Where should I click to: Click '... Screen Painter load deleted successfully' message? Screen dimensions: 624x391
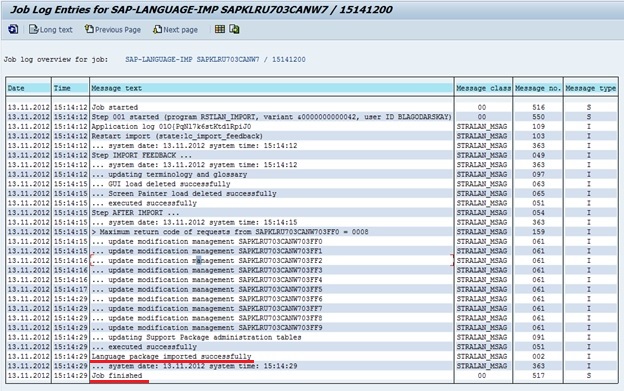click(x=184, y=193)
